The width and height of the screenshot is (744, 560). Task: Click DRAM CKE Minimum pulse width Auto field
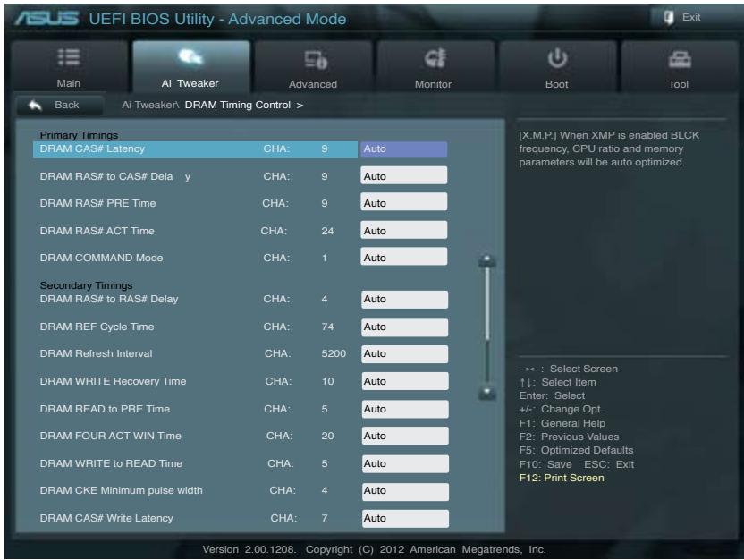pos(405,491)
